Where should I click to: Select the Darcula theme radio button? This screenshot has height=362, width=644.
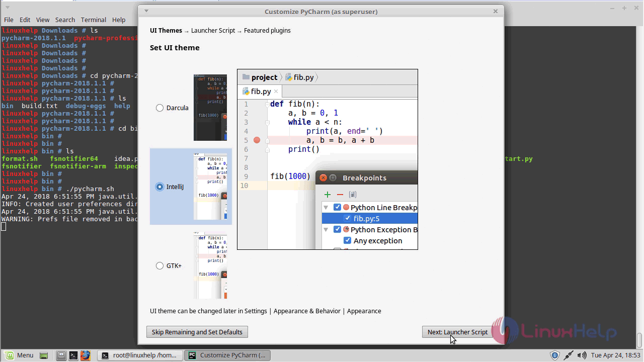coord(160,108)
